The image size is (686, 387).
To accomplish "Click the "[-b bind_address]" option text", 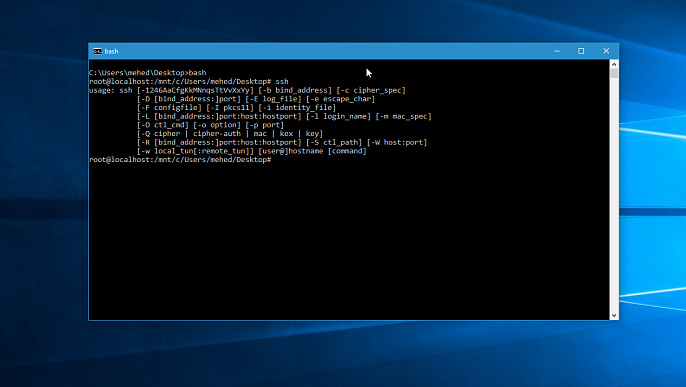I will coord(295,90).
